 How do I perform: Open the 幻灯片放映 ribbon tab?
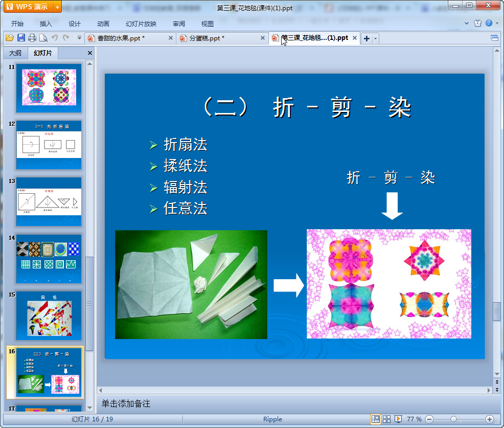pyautogui.click(x=141, y=24)
